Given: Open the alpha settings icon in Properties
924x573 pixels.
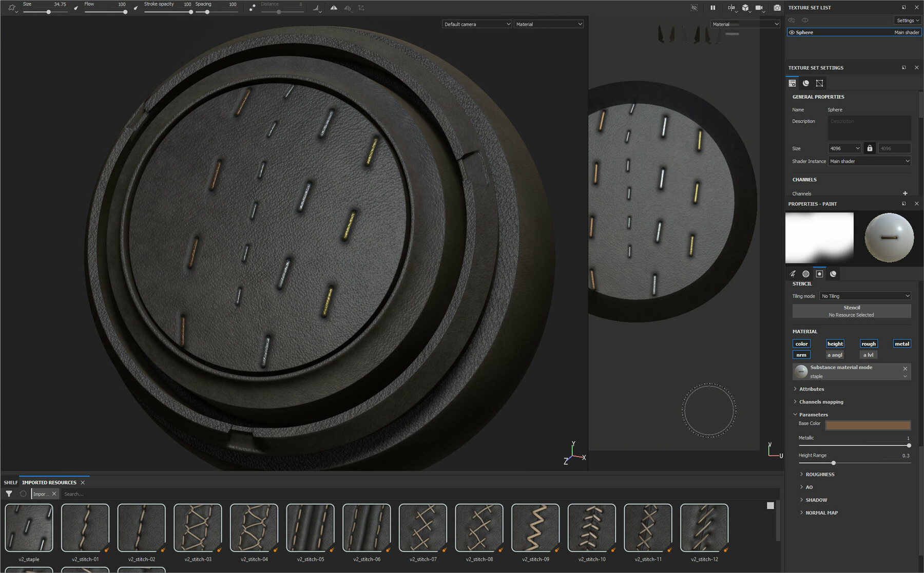Looking at the screenshot, I should pyautogui.click(x=806, y=274).
